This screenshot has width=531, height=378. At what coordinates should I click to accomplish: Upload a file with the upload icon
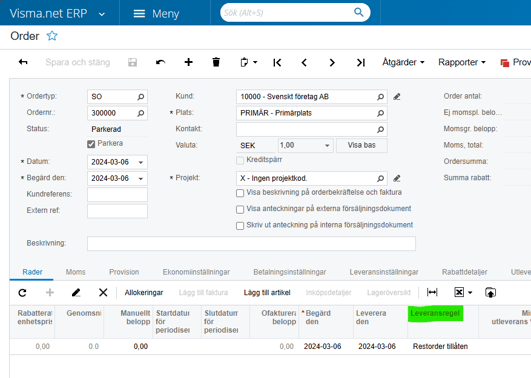(490, 292)
